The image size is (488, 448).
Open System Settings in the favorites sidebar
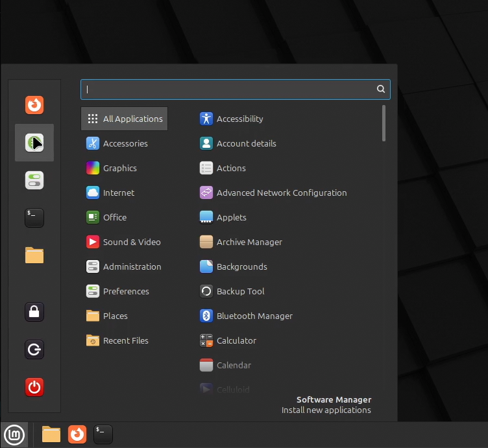(34, 180)
